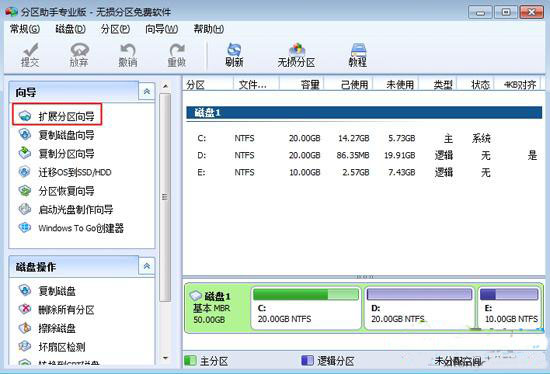This screenshot has height=374, width=550.
Task: Select the 磁盘1 header row in list
Action: click(x=364, y=113)
